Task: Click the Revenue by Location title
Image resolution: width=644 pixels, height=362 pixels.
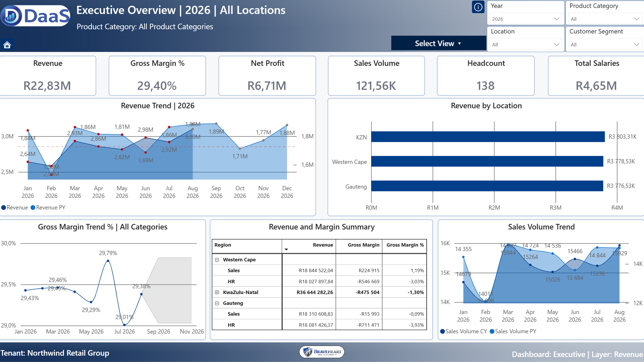Action: pos(486,106)
